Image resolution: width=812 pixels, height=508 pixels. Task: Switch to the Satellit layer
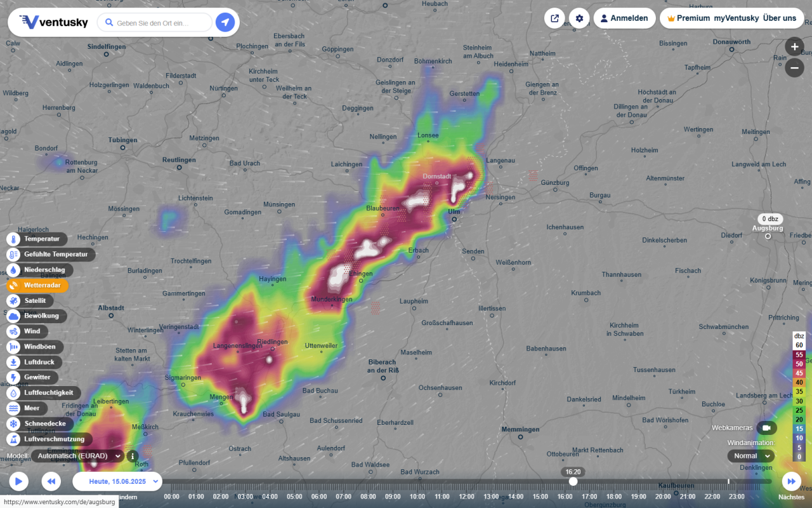(x=34, y=300)
